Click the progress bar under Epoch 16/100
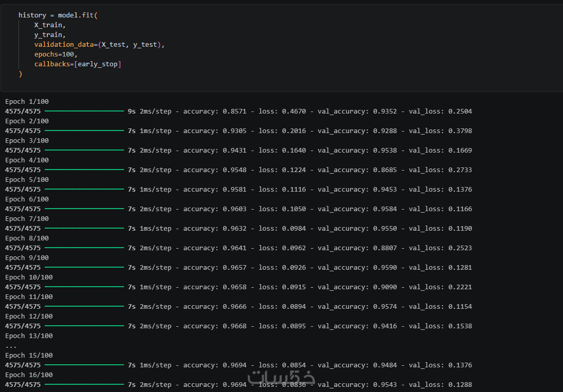563x392 pixels. click(x=84, y=384)
